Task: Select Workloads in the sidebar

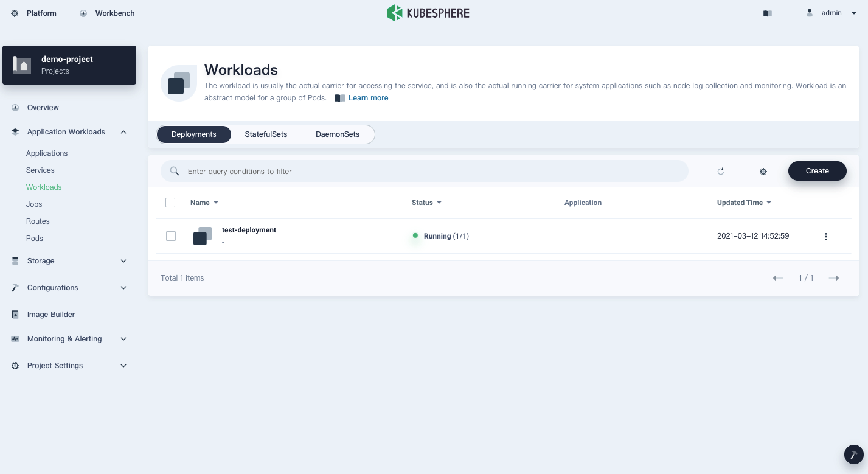Action: [x=44, y=187]
